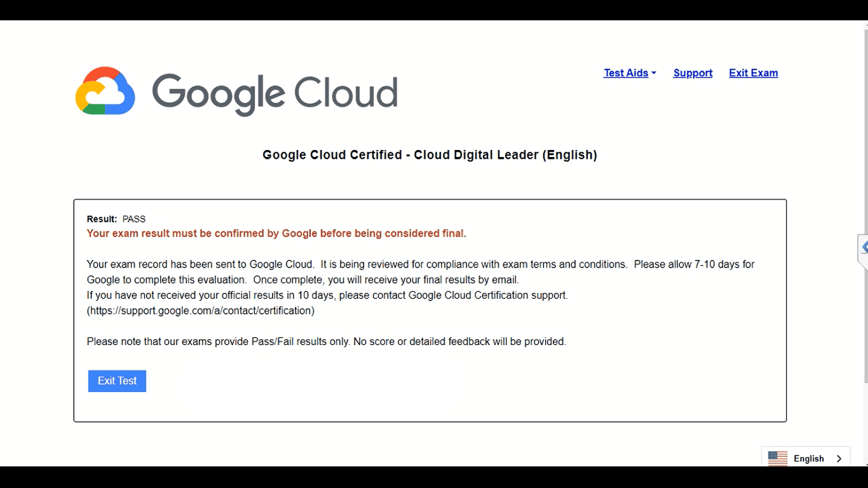This screenshot has width=868, height=488.
Task: Click the caret arrow beside Test Aids
Action: pos(654,73)
